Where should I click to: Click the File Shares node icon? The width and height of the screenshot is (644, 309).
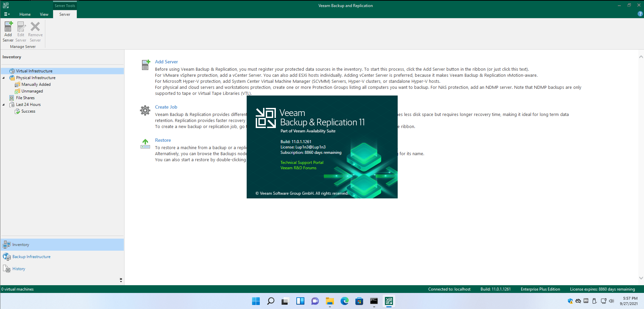point(12,98)
